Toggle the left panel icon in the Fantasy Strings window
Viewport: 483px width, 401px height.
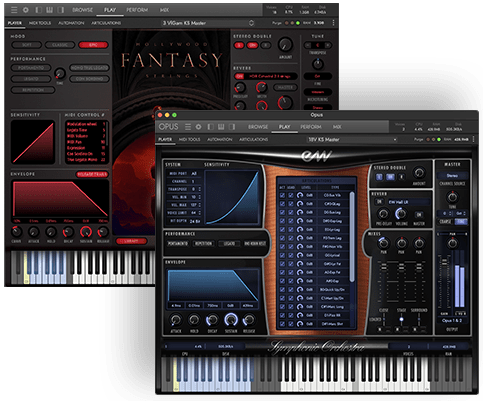point(39,10)
